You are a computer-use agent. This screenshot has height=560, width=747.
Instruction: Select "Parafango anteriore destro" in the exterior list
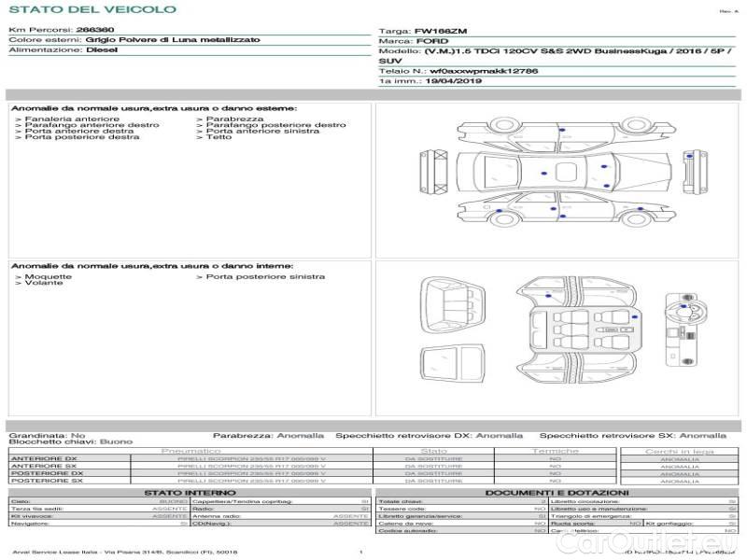[x=92, y=125]
